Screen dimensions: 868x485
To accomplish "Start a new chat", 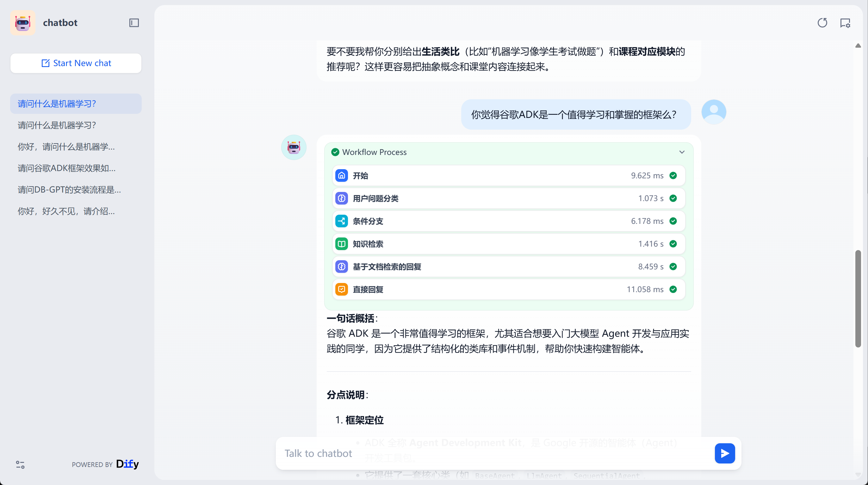I will (x=76, y=63).
